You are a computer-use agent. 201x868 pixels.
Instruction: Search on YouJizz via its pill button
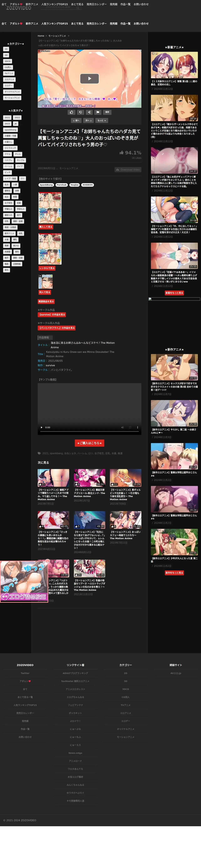tap(75, 185)
